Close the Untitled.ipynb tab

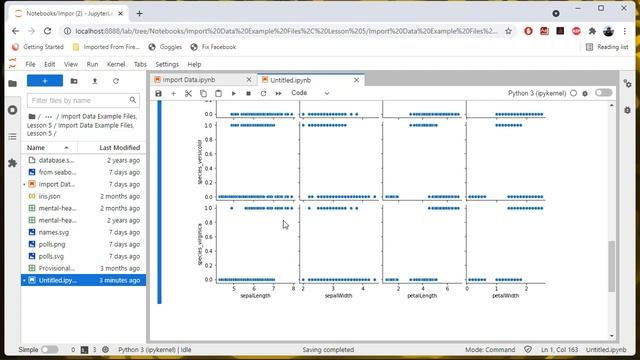click(x=356, y=80)
